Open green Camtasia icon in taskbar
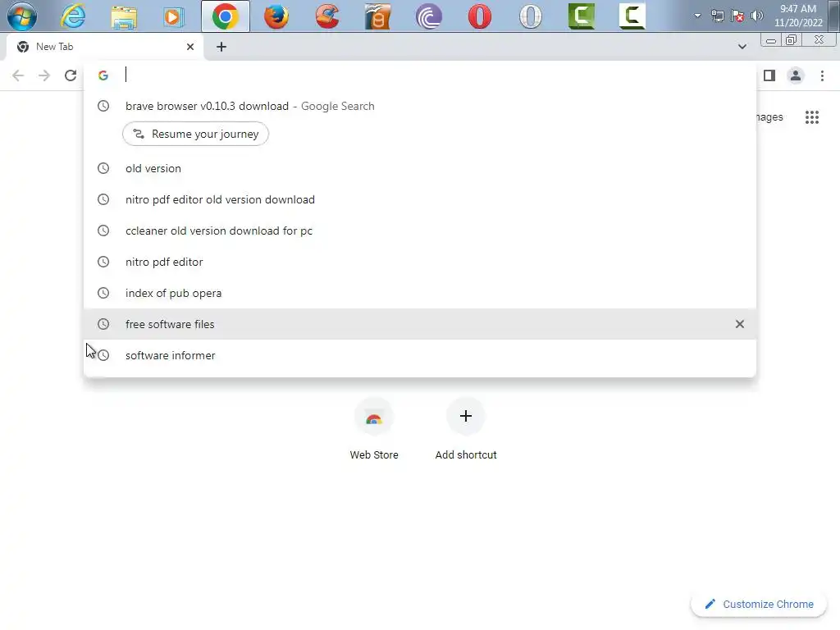 (582, 16)
